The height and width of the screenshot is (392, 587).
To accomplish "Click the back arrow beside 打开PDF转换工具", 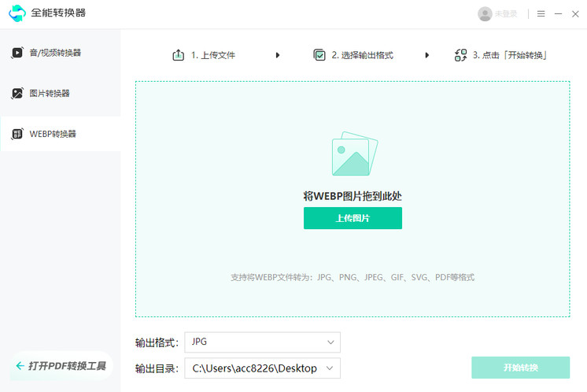I will pyautogui.click(x=18, y=366).
